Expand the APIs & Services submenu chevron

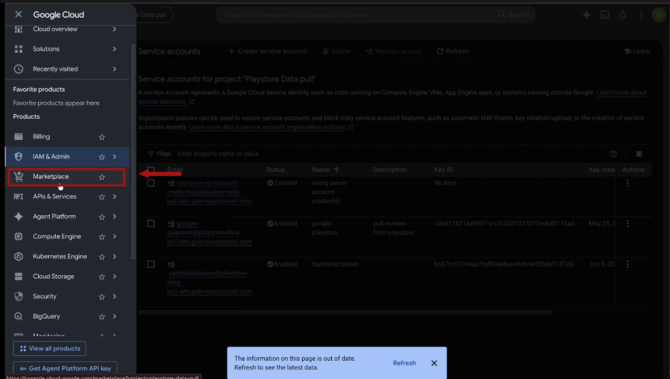point(115,197)
